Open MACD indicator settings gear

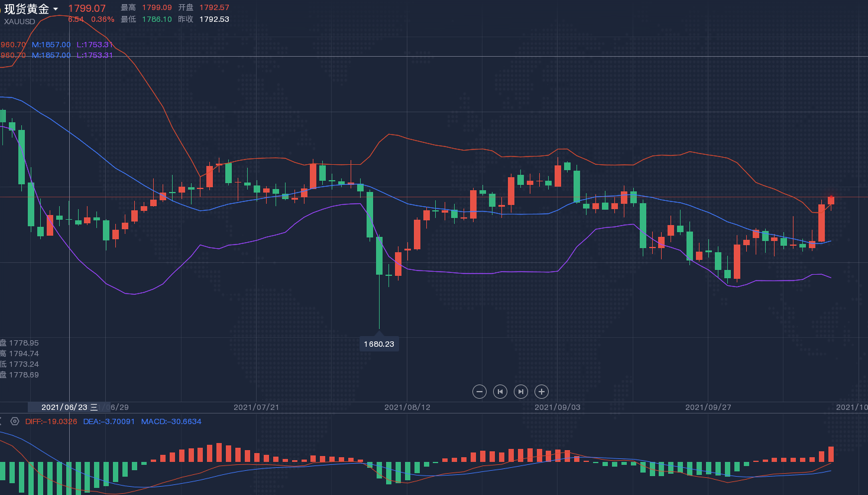[x=15, y=422]
